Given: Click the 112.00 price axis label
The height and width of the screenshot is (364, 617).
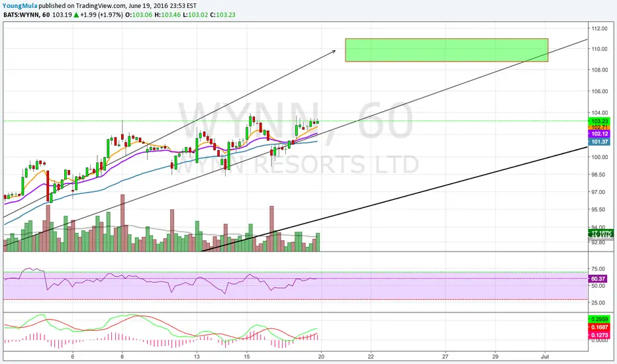Looking at the screenshot, I should point(599,28).
